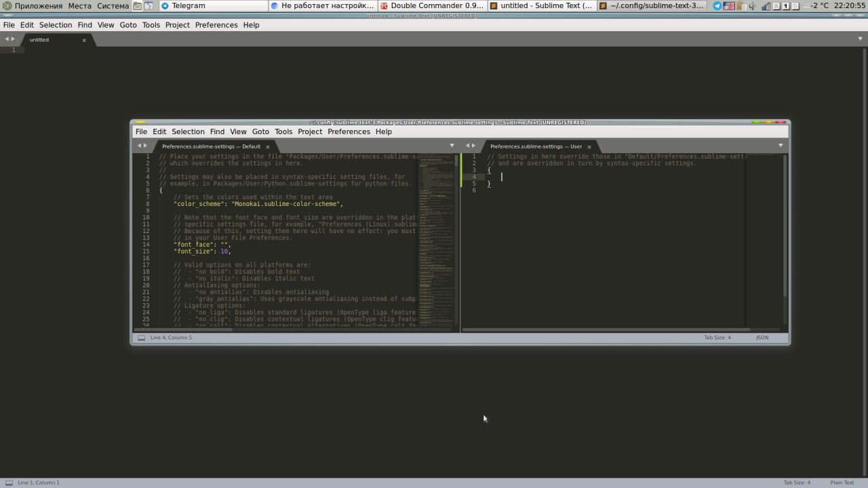Click 'Line 4, Column 5' status text
Viewport: 868px width, 488px height.
pyautogui.click(x=171, y=338)
